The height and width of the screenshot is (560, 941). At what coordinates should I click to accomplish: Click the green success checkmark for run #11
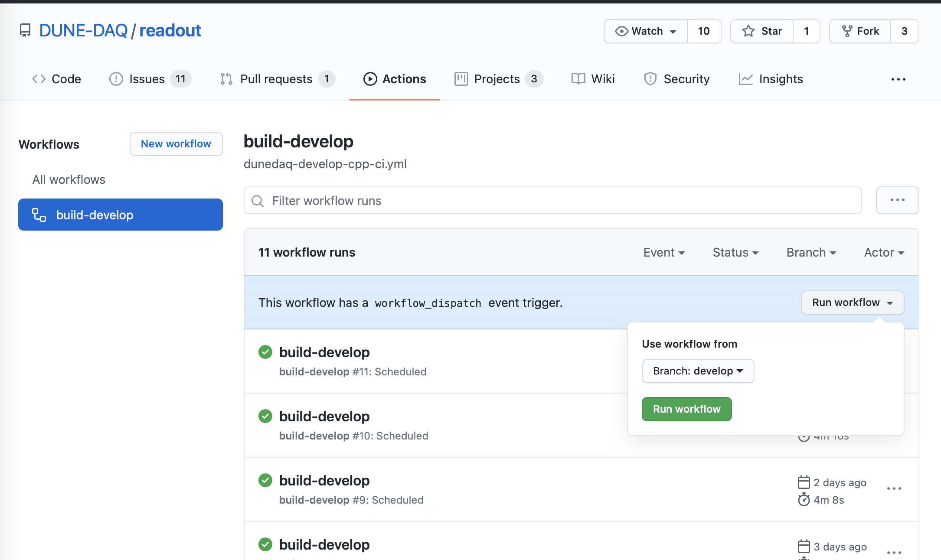(x=265, y=352)
